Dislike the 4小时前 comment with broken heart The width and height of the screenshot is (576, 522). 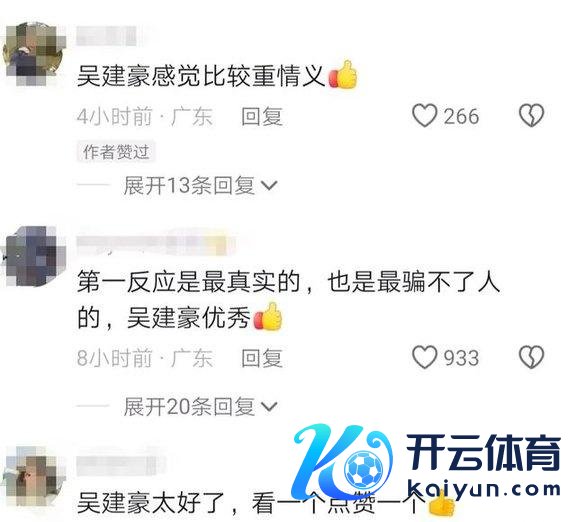click(x=531, y=116)
